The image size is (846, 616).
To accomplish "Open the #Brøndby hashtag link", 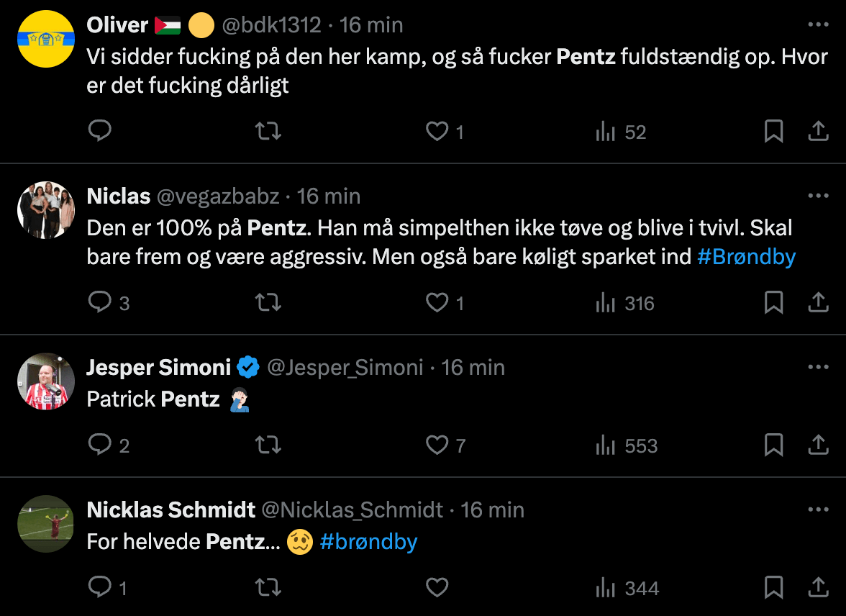I will tap(746, 257).
